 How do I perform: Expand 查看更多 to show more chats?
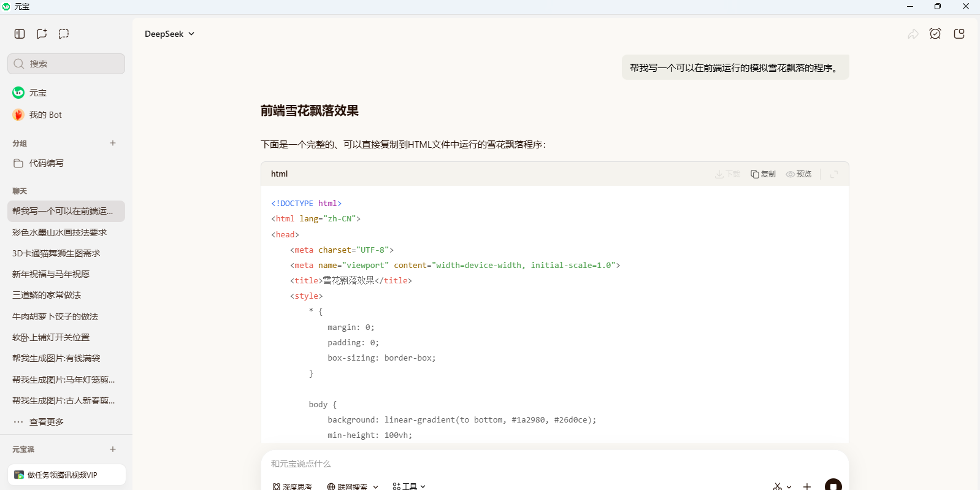(x=46, y=422)
